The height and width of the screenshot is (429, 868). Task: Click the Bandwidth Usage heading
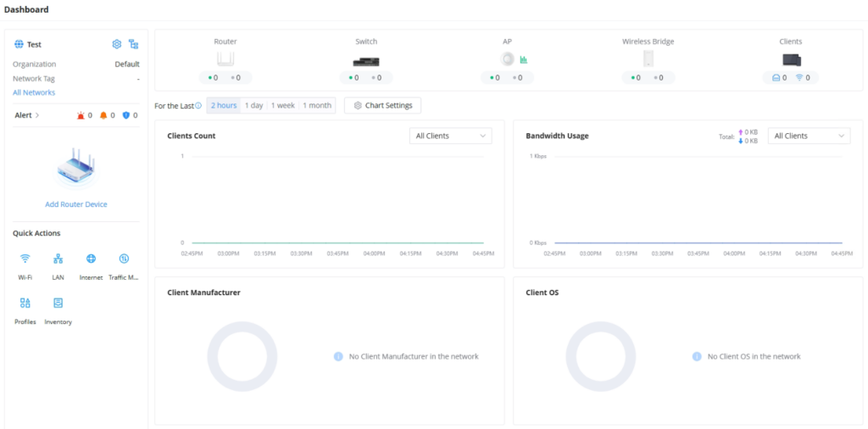coord(558,136)
